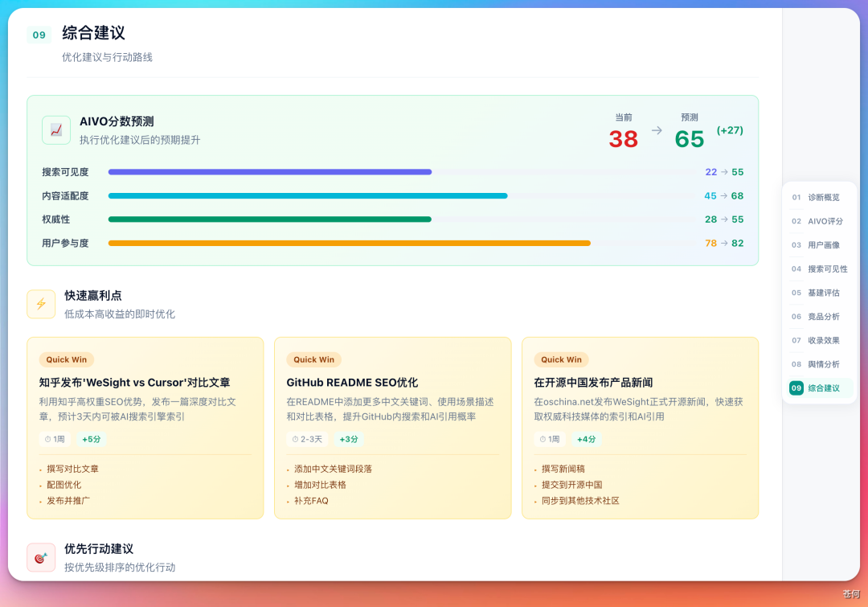Open the 在开源中国发布产品新闻 card title
This screenshot has height=607, width=868.
[593, 383]
